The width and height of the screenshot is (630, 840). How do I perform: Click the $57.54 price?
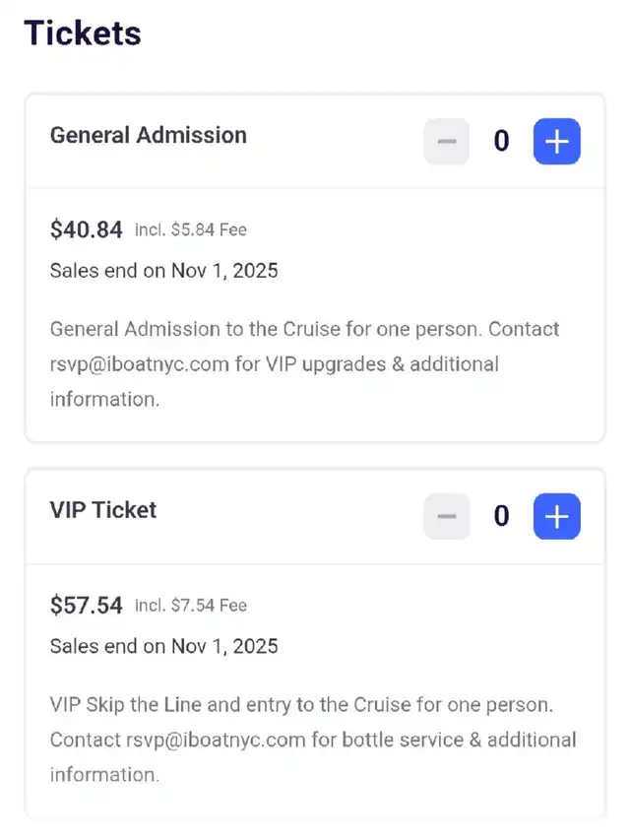pyautogui.click(x=87, y=605)
